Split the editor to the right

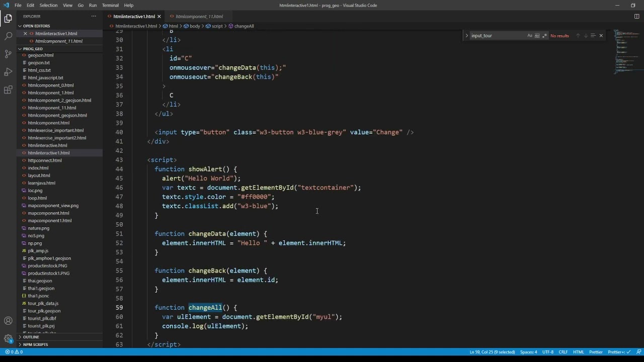click(x=636, y=17)
